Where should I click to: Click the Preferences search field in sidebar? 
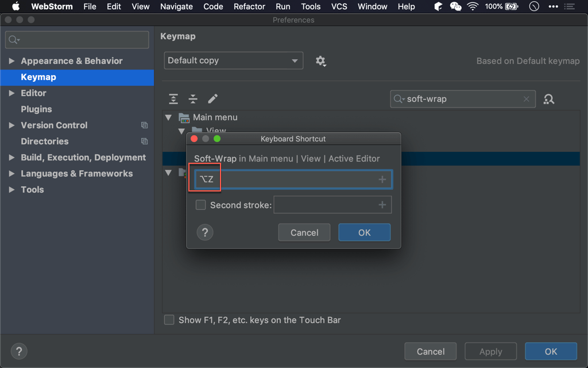(x=77, y=40)
